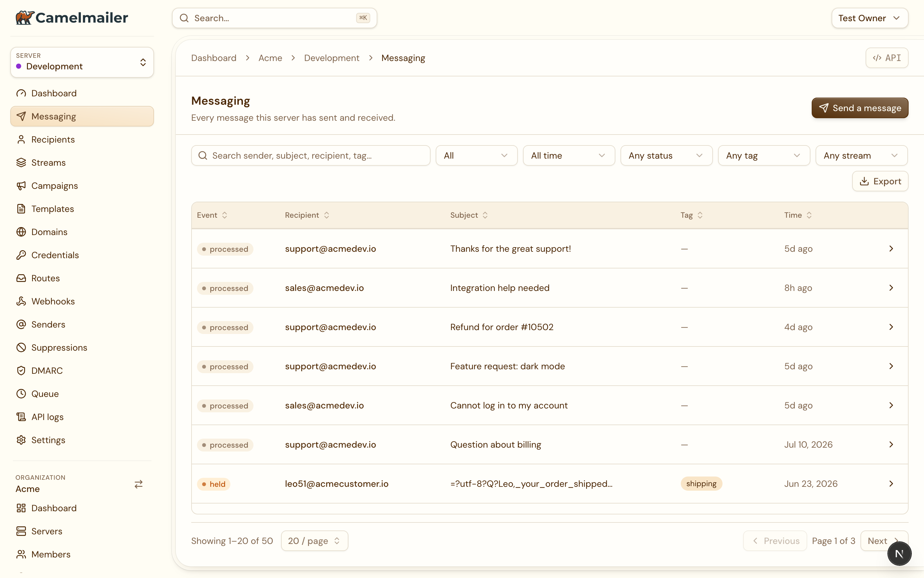
Task: Go to Messaging in the sidebar
Action: (x=82, y=116)
